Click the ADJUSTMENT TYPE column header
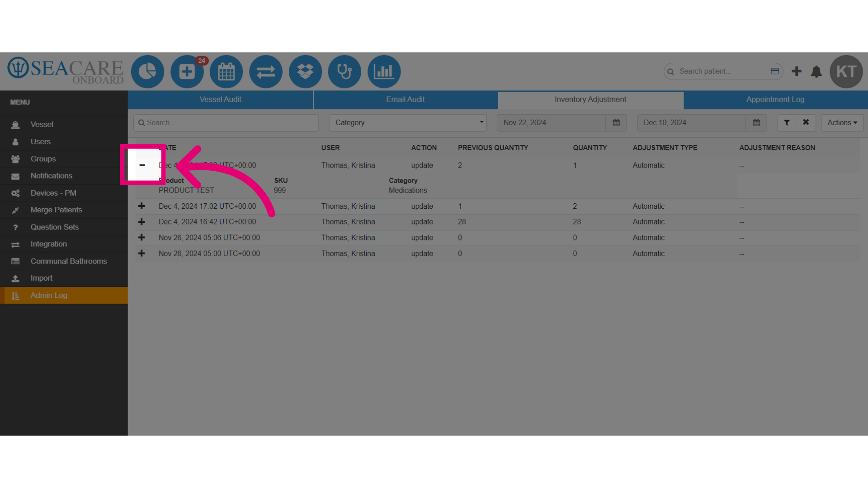Viewport: 868px width, 488px height. 665,148
